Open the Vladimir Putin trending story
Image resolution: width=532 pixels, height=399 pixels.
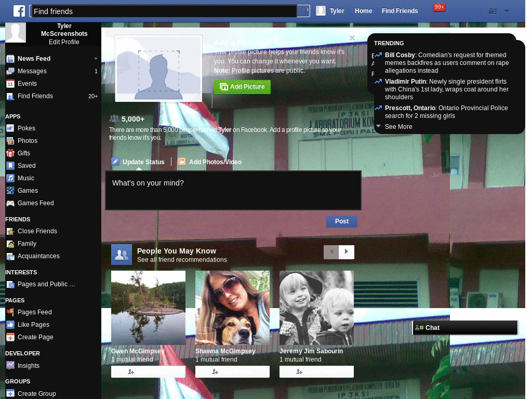click(x=447, y=89)
